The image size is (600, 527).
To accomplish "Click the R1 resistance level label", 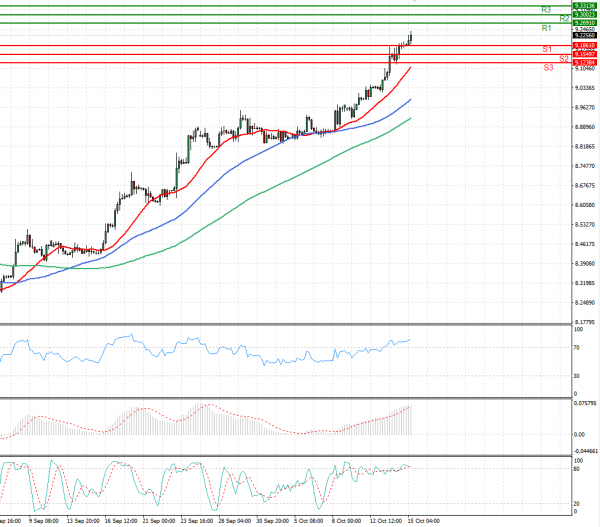I will (546, 29).
